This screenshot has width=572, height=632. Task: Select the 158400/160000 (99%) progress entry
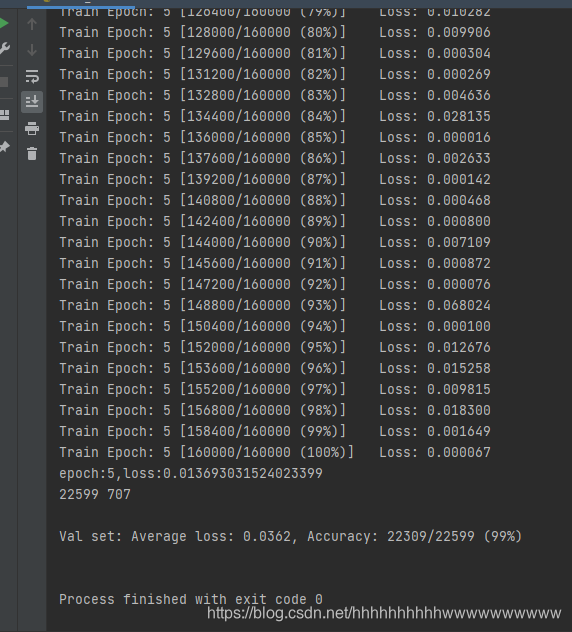click(x=275, y=431)
